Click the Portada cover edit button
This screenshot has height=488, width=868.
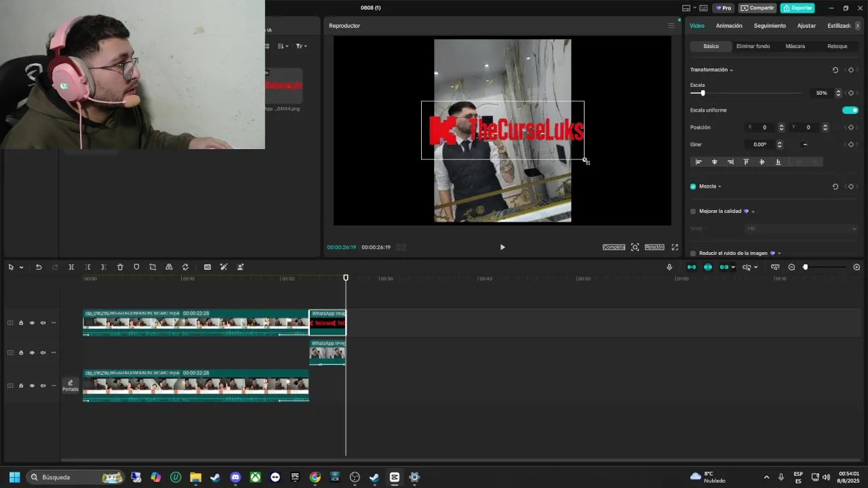tap(71, 386)
